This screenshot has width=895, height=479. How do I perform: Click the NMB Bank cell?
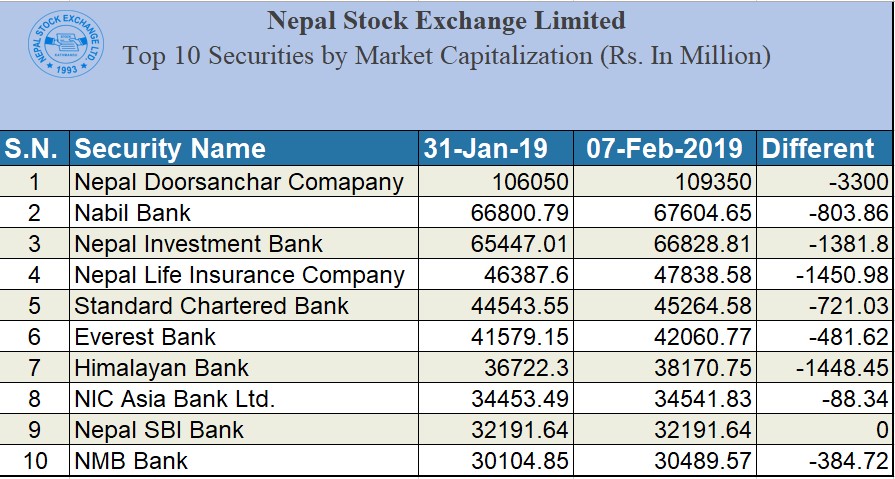(244, 460)
